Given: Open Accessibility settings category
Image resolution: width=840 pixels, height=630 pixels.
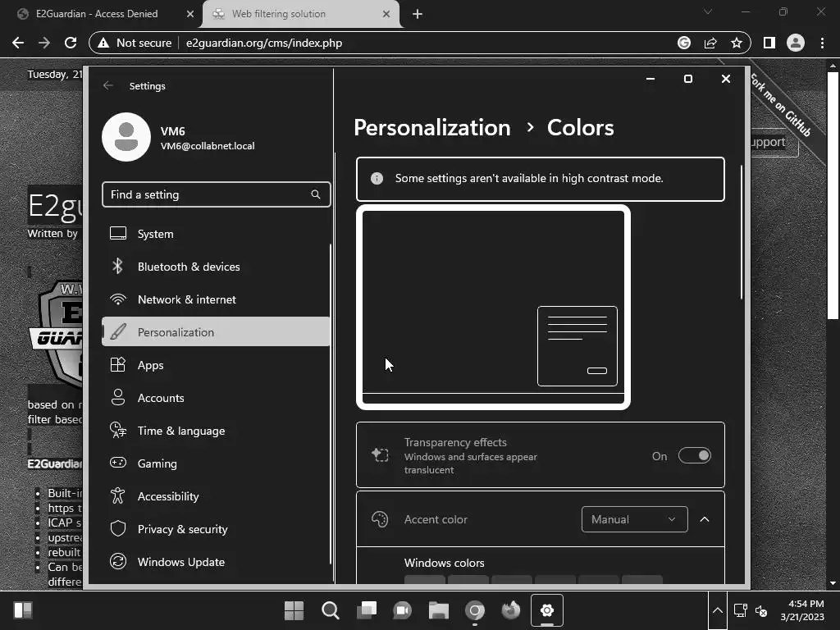Looking at the screenshot, I should 216,496.
